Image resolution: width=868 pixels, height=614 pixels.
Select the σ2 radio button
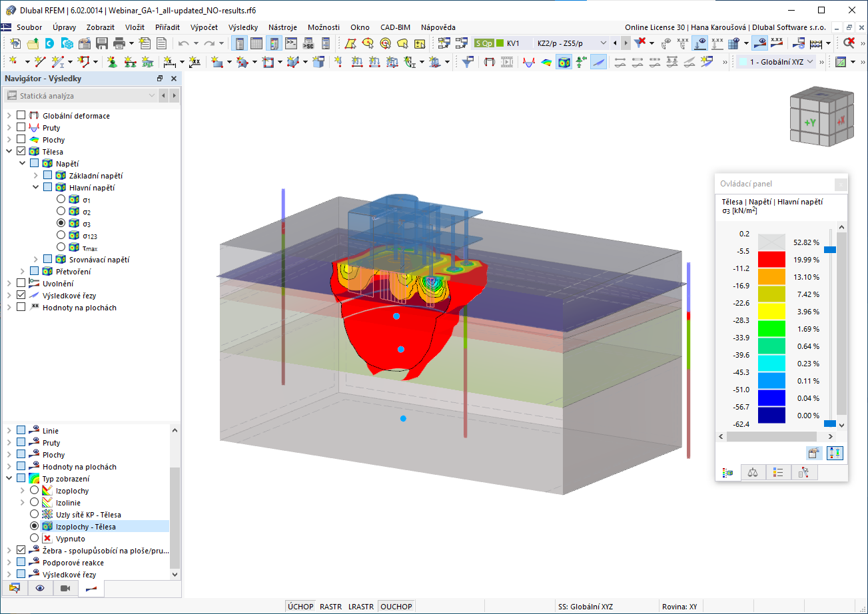click(61, 211)
